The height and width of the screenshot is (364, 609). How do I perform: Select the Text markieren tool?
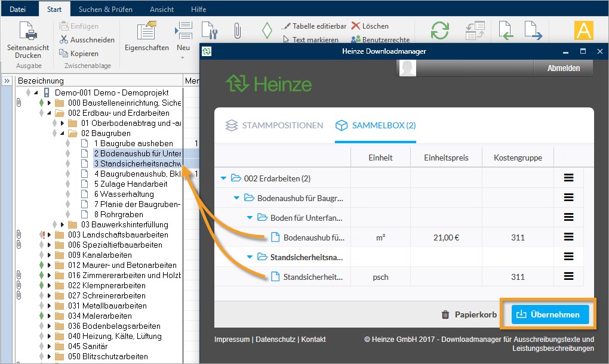click(x=310, y=39)
